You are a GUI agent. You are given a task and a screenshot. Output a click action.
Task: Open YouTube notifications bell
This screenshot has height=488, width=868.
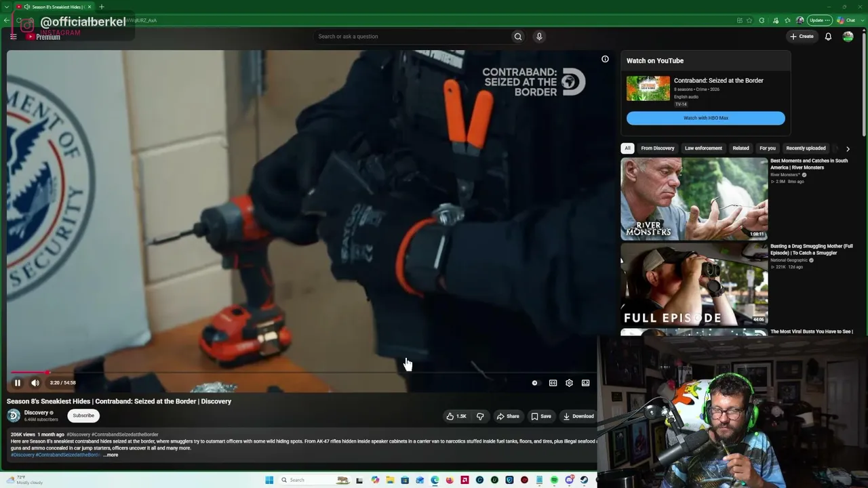tap(828, 37)
